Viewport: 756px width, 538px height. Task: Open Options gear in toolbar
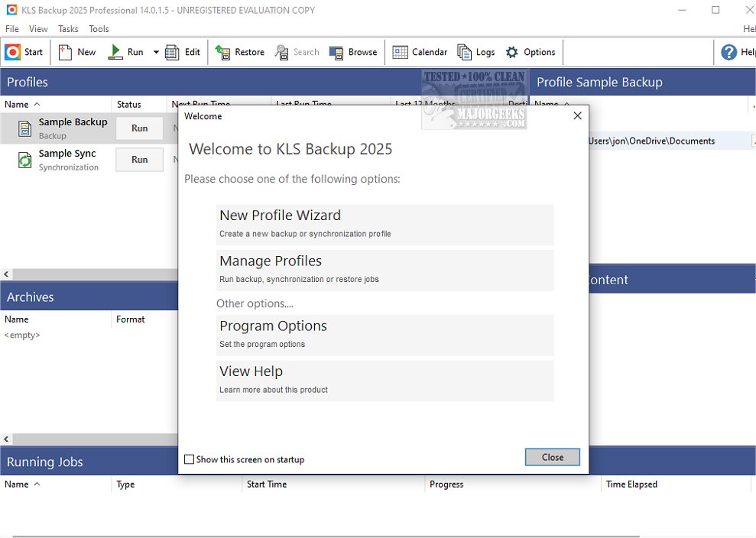[x=512, y=52]
